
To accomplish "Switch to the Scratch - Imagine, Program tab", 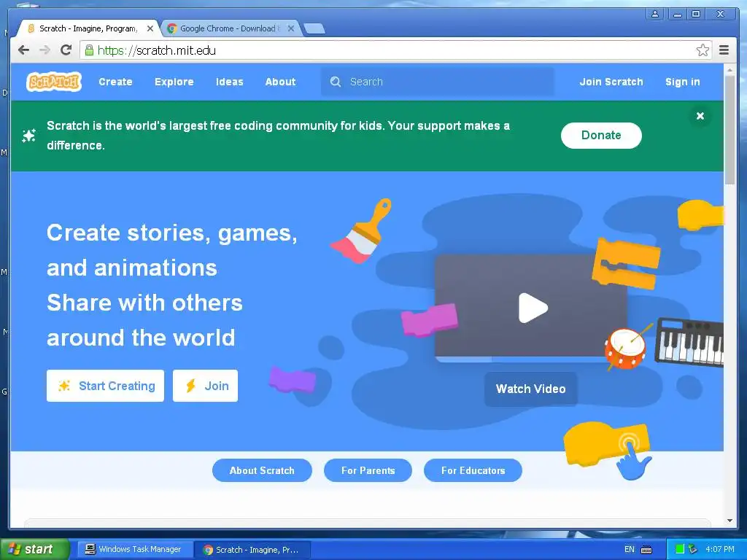I will [88, 28].
